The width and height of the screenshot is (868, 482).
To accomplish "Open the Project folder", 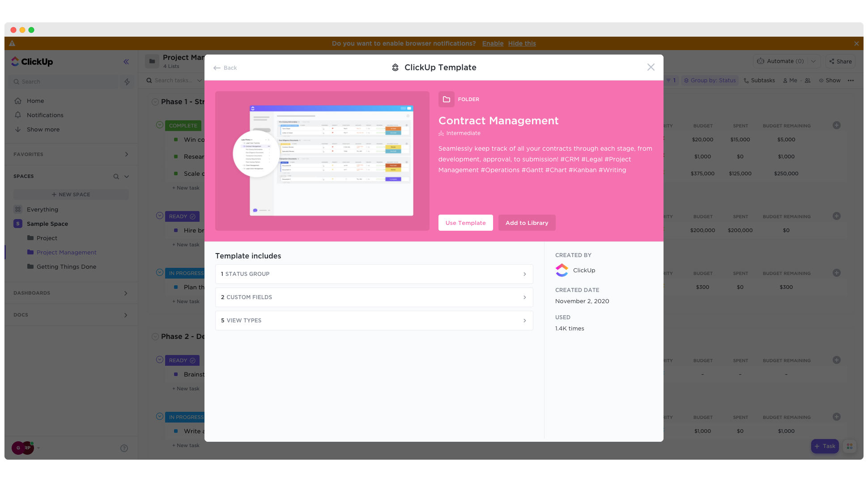I will [47, 238].
